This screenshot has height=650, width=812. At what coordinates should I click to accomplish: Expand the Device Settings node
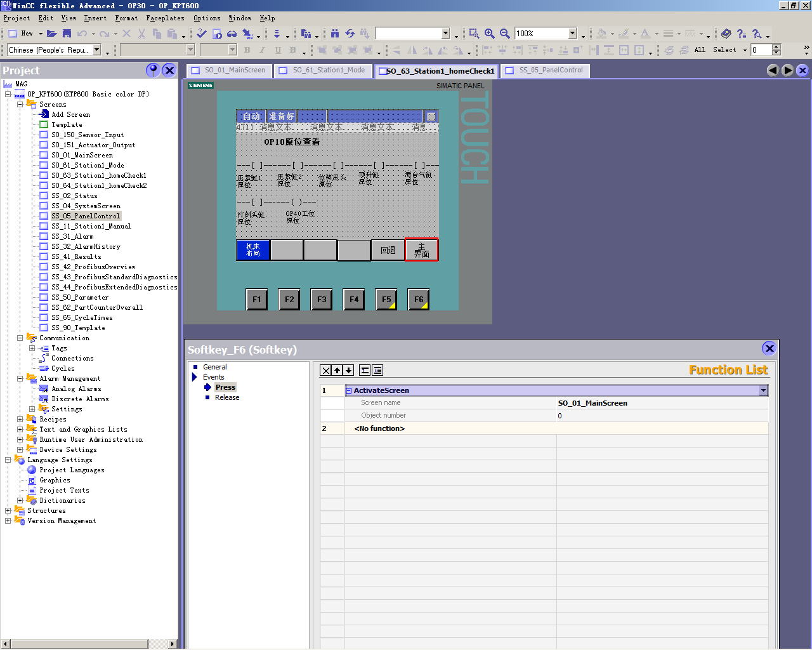(x=20, y=449)
